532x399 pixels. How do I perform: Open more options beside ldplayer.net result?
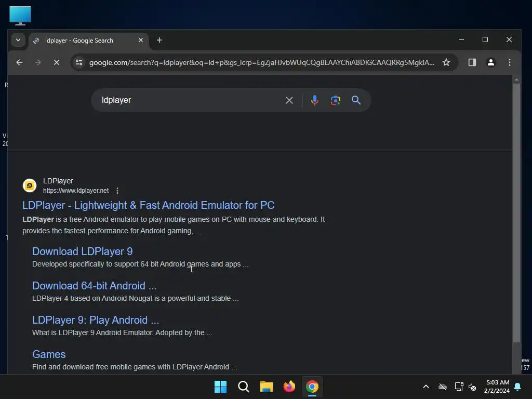pos(117,191)
